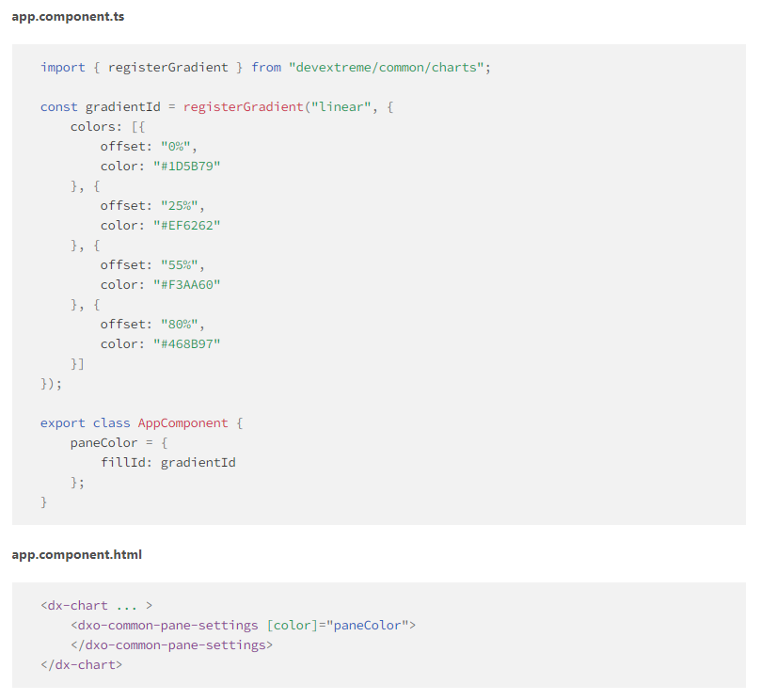
Task: Click the color value "#EF6262"
Action: coord(187,225)
